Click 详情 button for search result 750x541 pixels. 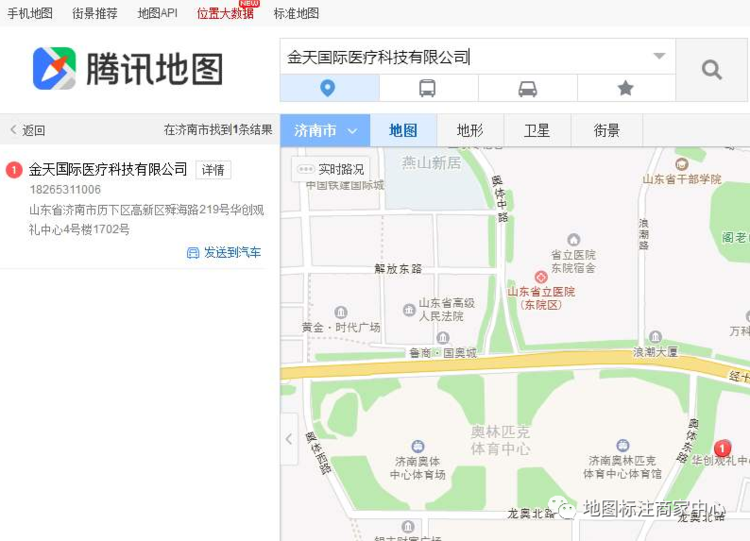[213, 170]
